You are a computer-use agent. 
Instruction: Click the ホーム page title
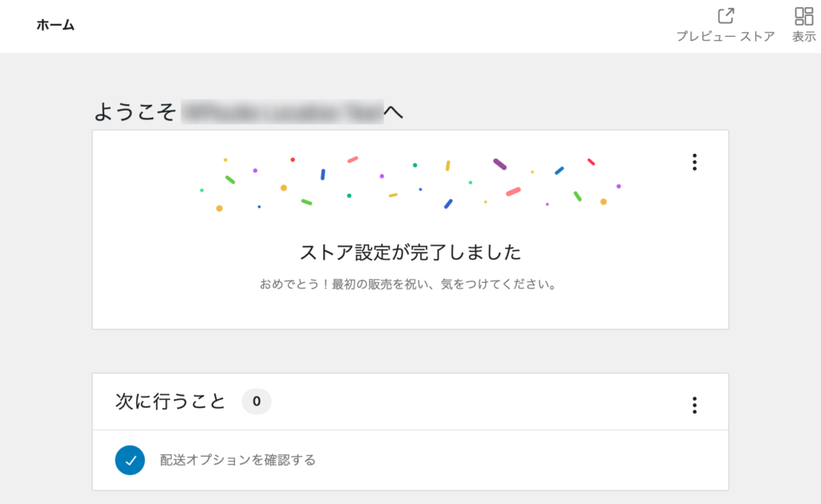click(x=55, y=25)
